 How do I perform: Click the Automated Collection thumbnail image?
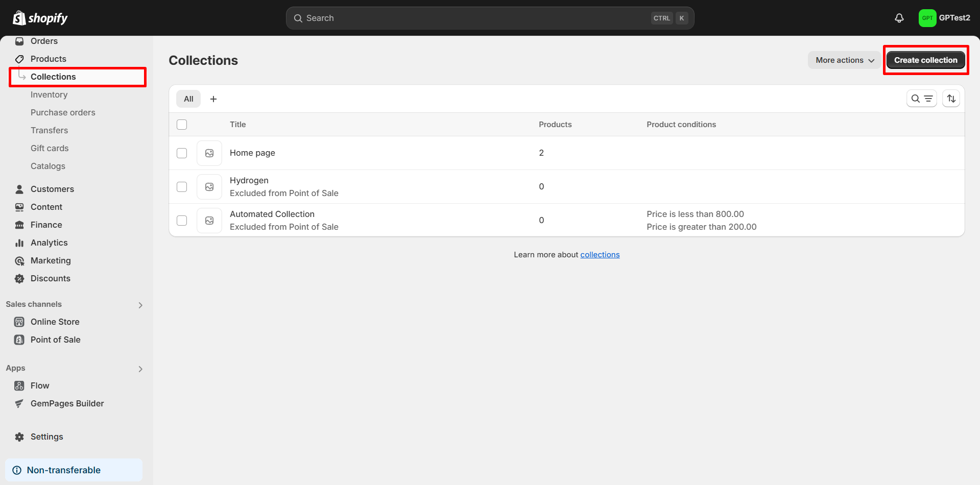click(209, 221)
